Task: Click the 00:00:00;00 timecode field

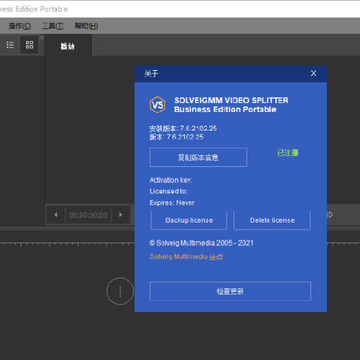Action: pos(88,215)
